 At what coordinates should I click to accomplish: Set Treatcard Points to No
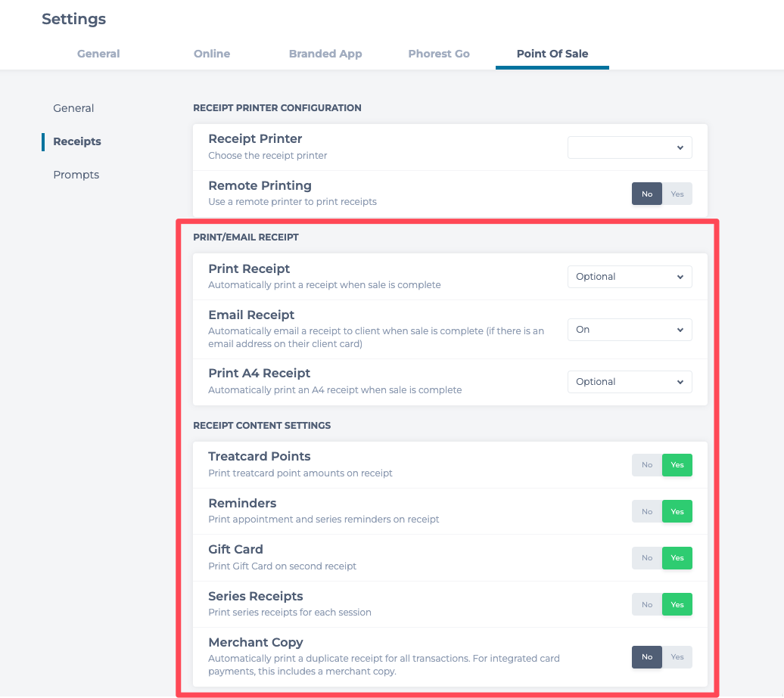[647, 465]
